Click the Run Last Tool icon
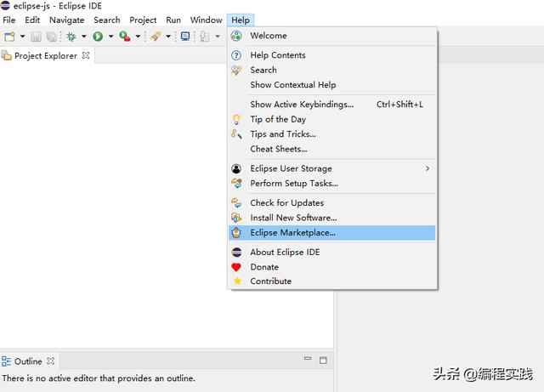The height and width of the screenshot is (392, 544). click(125, 36)
